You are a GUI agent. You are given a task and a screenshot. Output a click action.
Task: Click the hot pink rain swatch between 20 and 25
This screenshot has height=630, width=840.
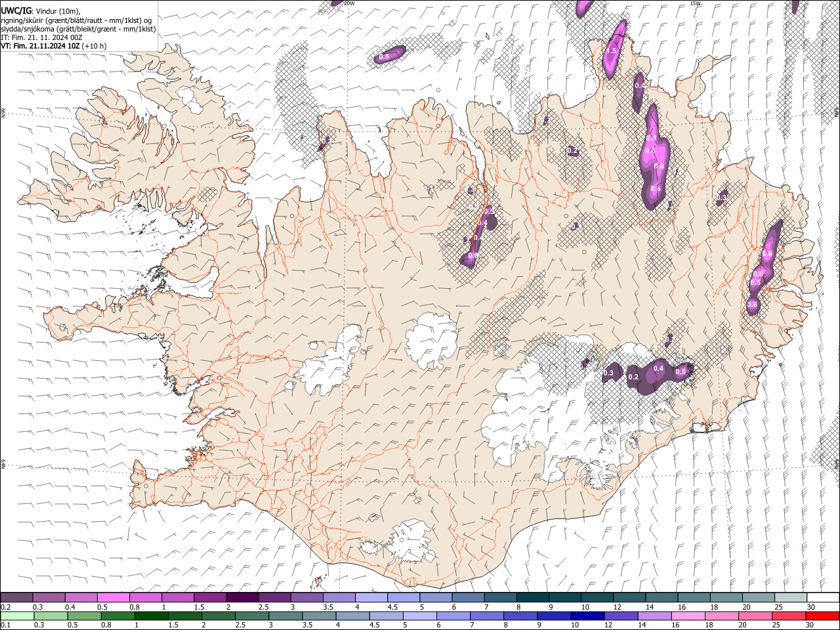tap(754, 616)
